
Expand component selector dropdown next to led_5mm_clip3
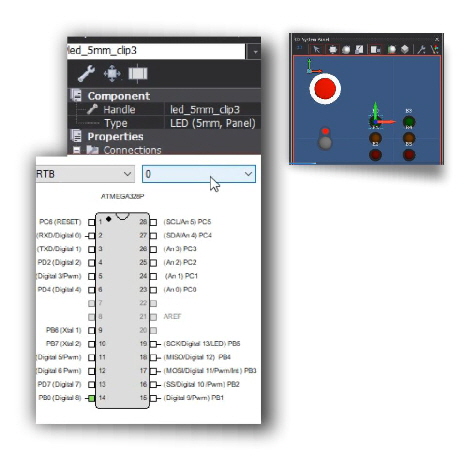(x=255, y=52)
